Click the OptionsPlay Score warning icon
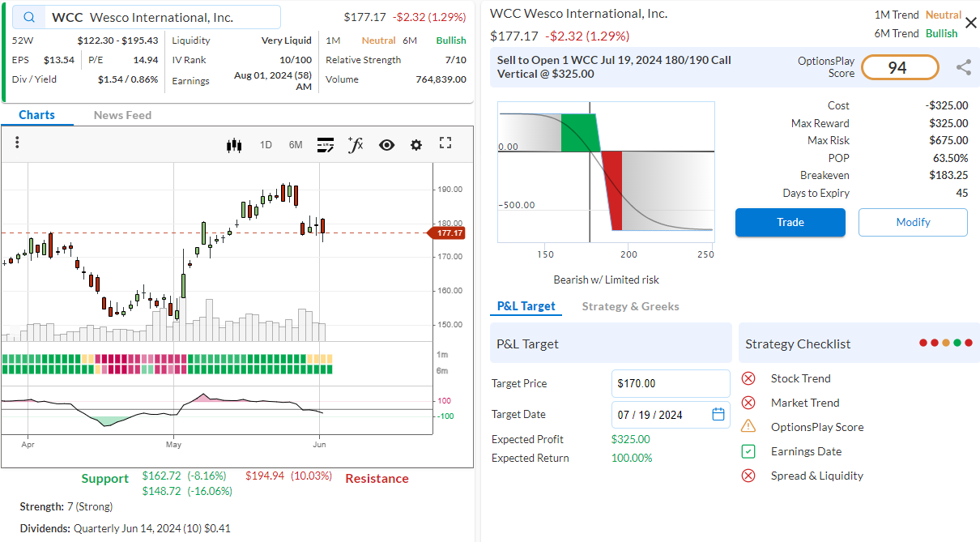The image size is (980, 542). [748, 426]
